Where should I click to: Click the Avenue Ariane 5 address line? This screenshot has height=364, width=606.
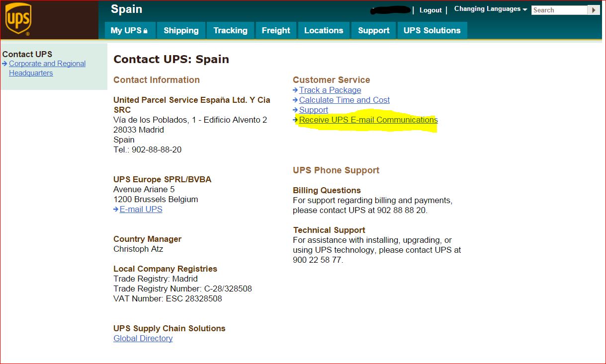(144, 189)
